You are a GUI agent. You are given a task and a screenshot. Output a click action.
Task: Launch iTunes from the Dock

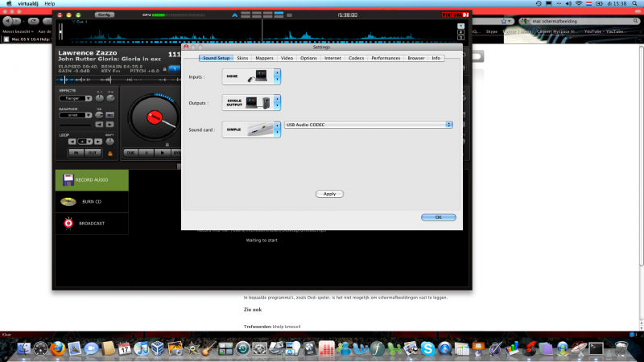(142, 349)
